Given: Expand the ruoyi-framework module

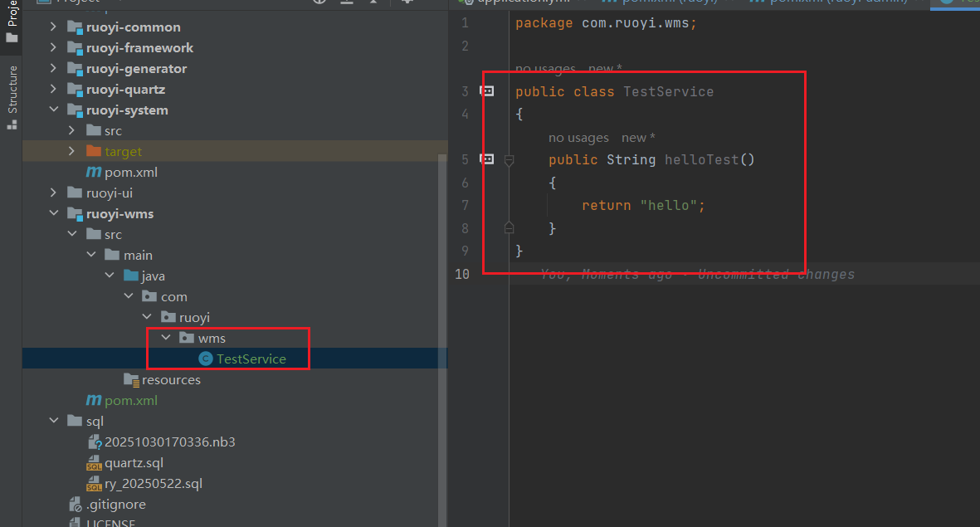Looking at the screenshot, I should (53, 47).
